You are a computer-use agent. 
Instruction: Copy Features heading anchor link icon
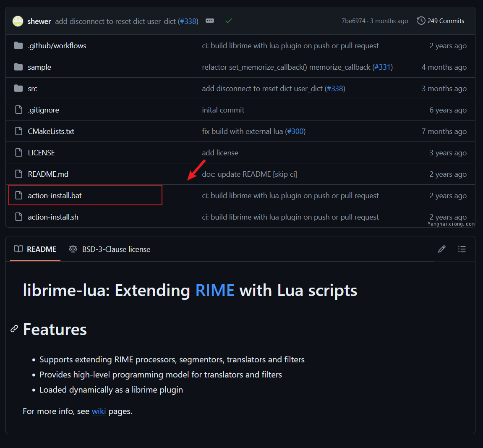coord(14,329)
